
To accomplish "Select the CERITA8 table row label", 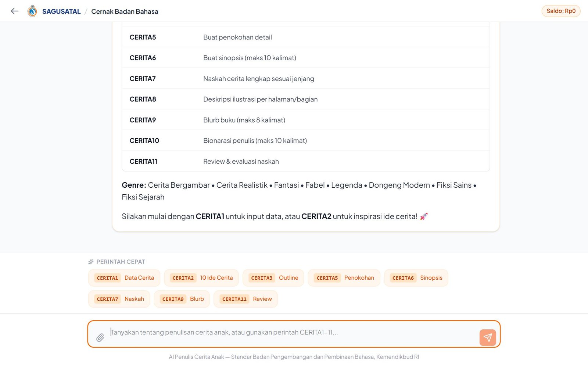I will 143,99.
